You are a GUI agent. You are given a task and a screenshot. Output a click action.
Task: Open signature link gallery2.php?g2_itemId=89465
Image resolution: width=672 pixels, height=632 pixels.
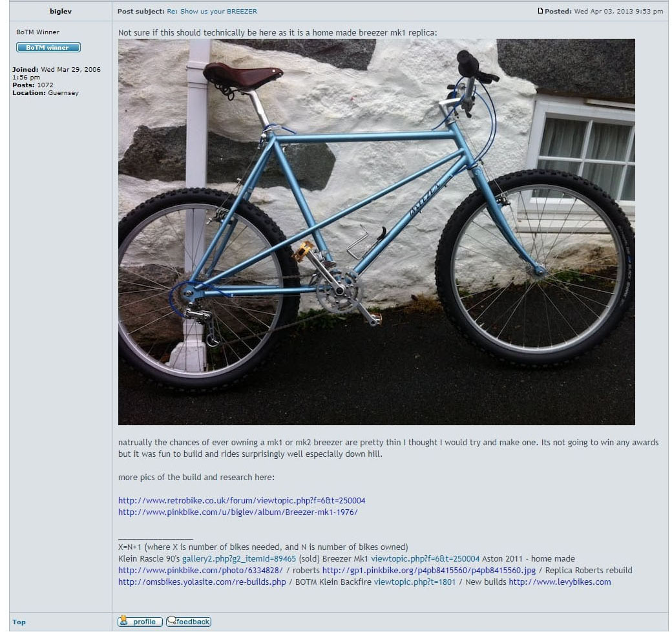pyautogui.click(x=238, y=558)
